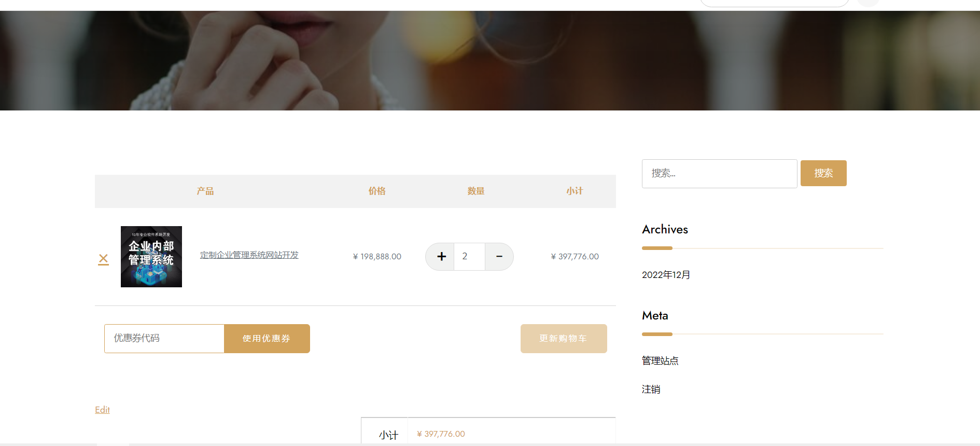Viewport: 980px width, 446px height.
Task: Decrease quantity with the minus button
Action: point(499,256)
